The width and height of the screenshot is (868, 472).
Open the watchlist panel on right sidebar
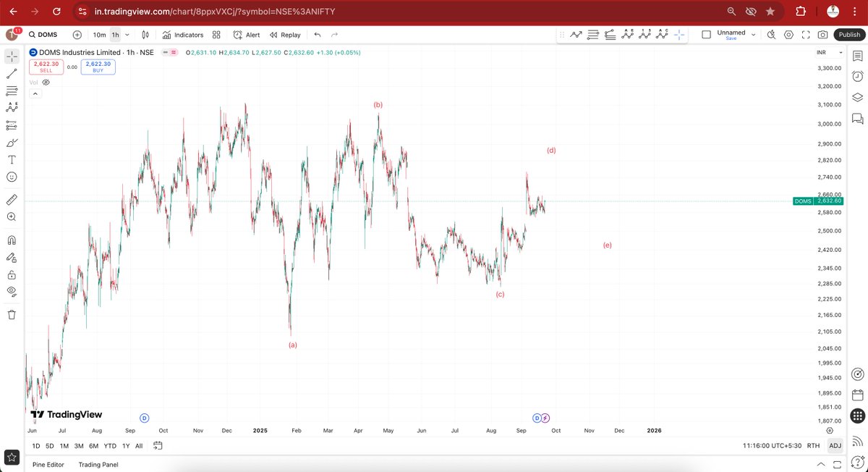click(x=857, y=56)
